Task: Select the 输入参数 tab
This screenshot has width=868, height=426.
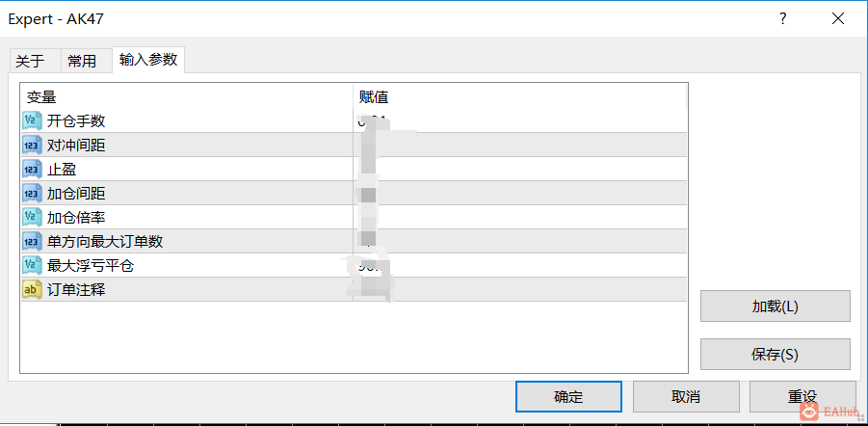Action: point(147,60)
